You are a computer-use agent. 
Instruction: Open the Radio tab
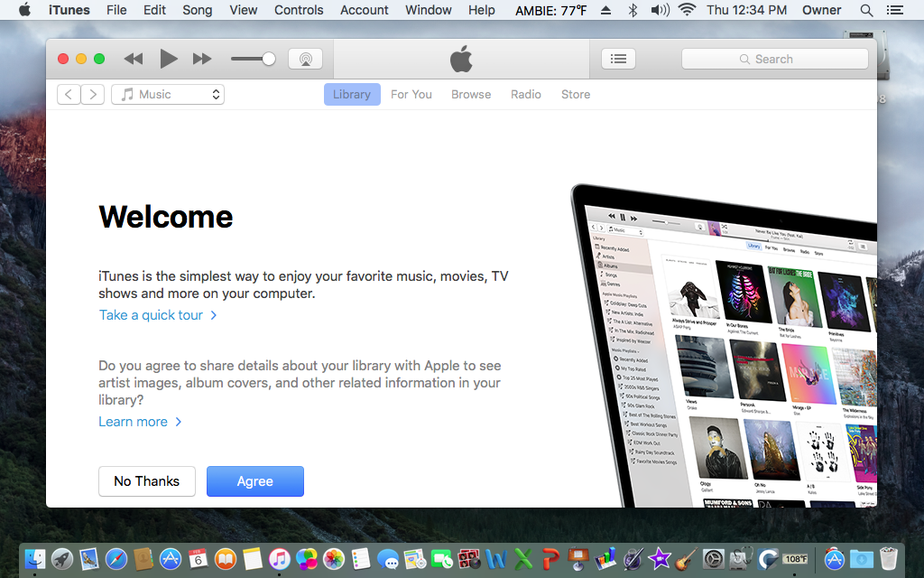tap(526, 94)
